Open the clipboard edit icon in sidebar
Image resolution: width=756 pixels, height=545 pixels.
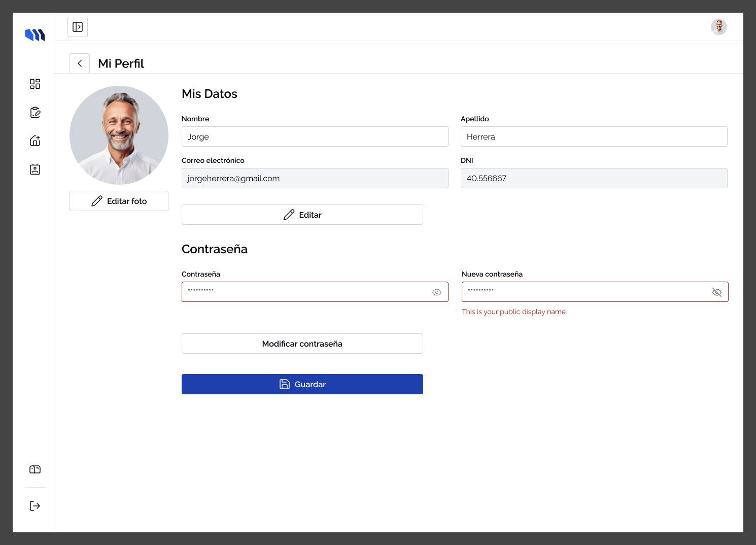coord(35,112)
